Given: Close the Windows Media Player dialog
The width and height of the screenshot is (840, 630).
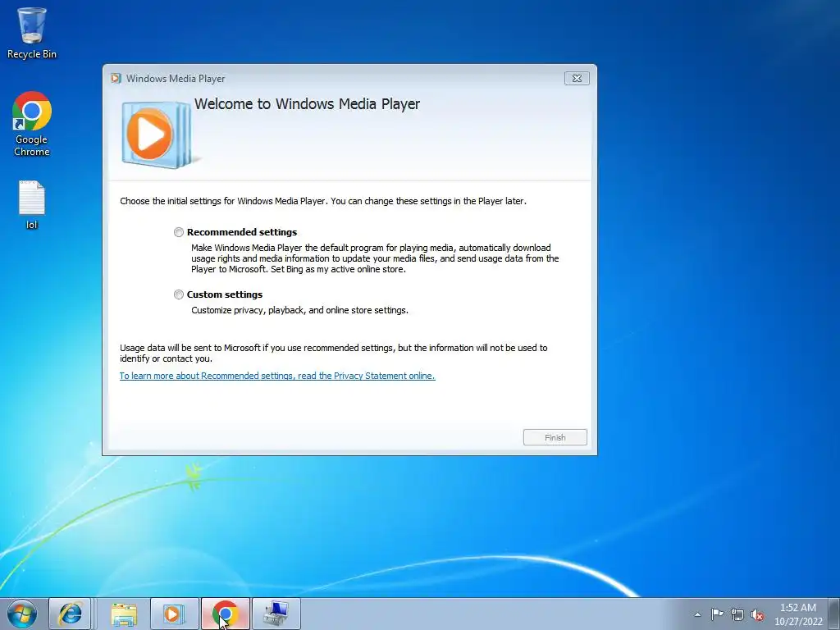Looking at the screenshot, I should (x=577, y=78).
